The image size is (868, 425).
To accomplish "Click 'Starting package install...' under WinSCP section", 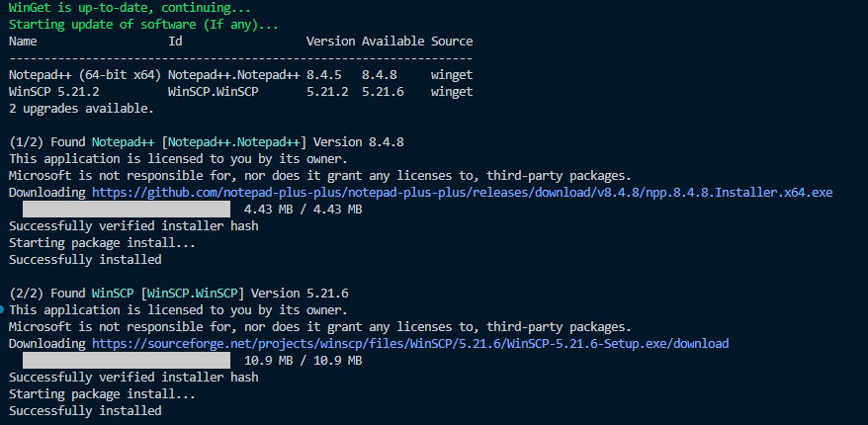I will (x=103, y=394).
